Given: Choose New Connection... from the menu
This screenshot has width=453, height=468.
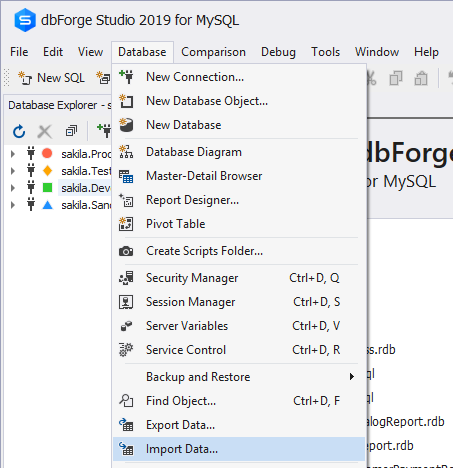Looking at the screenshot, I should pyautogui.click(x=239, y=77).
